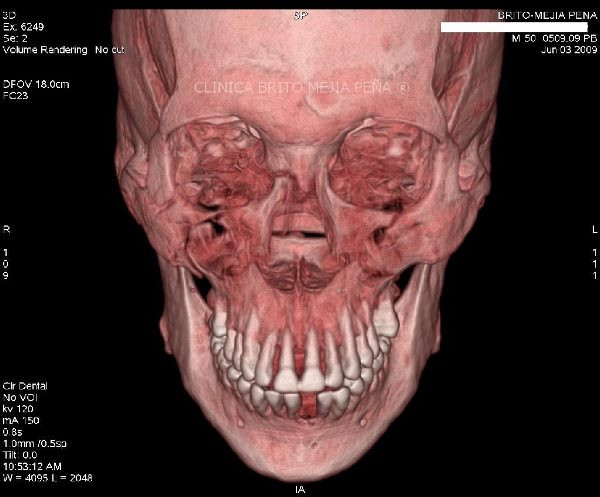The height and width of the screenshot is (497, 600).
Task: Click the "Tilt: 0.0" gantry tilt value
Action: pos(20,455)
